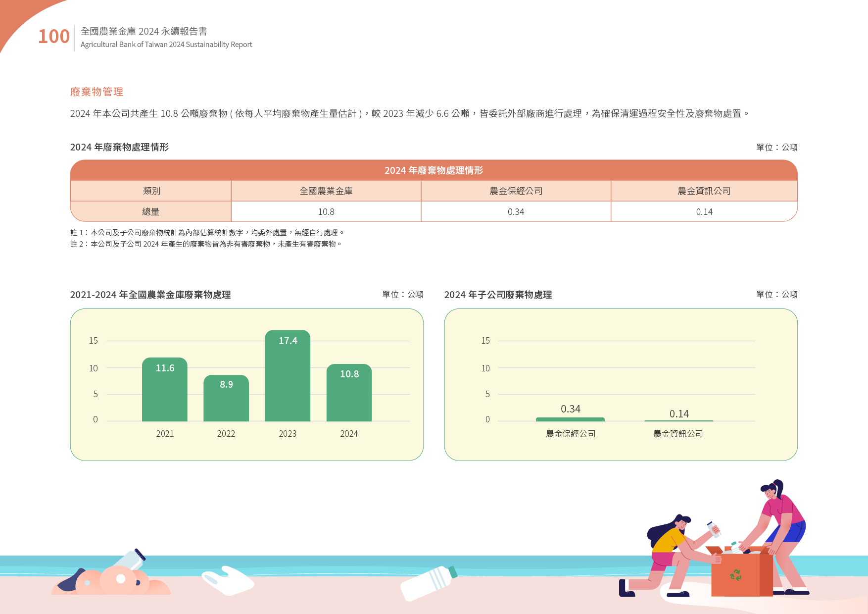868x614 pixels.
Task: Click the white plastic bag on the beach
Action: click(228, 581)
